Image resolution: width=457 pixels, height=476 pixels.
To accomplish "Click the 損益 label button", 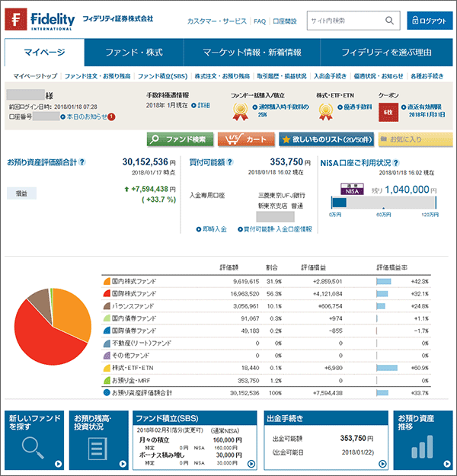I will point(21,193).
